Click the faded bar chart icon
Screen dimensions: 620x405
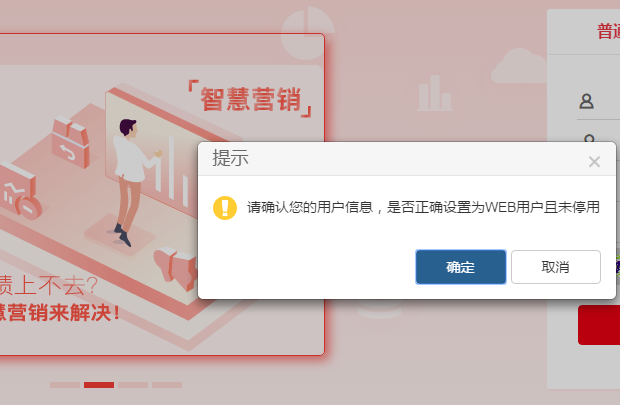435,93
